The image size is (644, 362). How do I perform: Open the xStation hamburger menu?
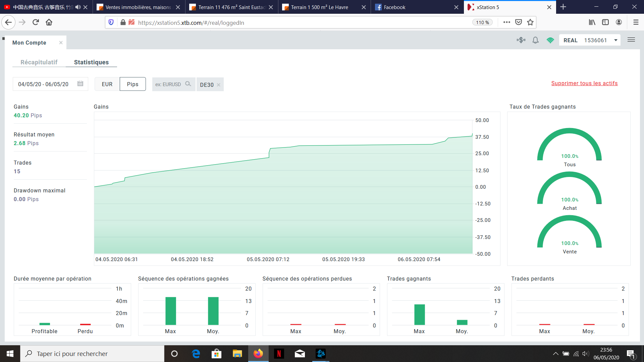click(631, 40)
